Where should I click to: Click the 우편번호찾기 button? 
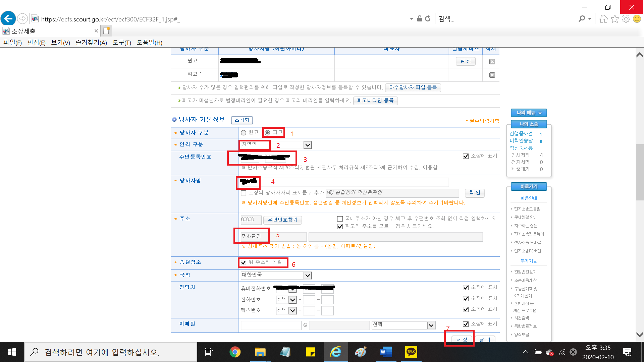(x=282, y=220)
